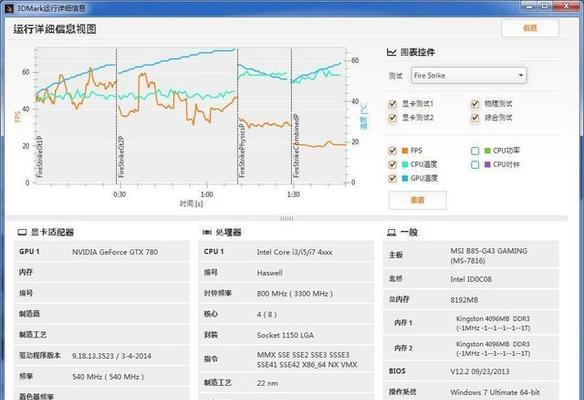This screenshot has height=400, width=584.
Task: Click the 图表控件 heading text
Action: pyautogui.click(x=417, y=52)
